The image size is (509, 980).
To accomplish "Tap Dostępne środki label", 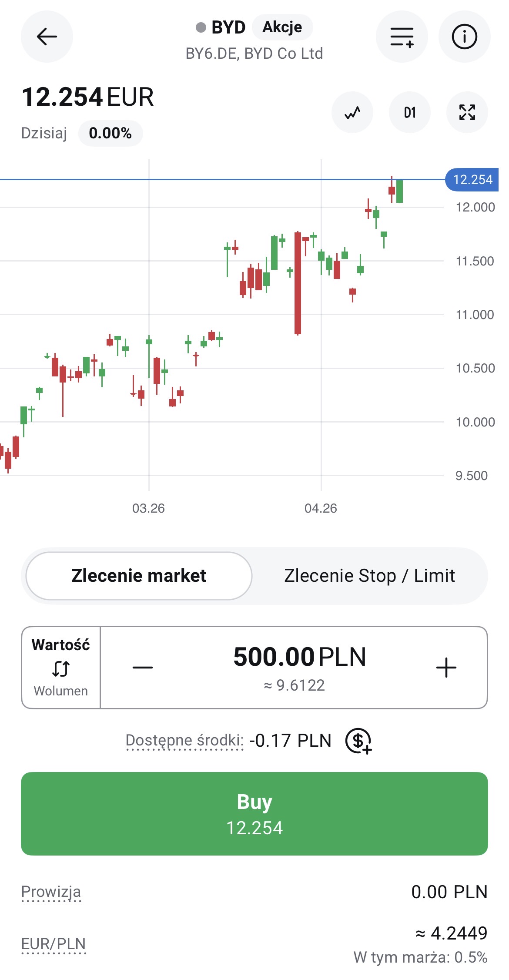I will (184, 740).
